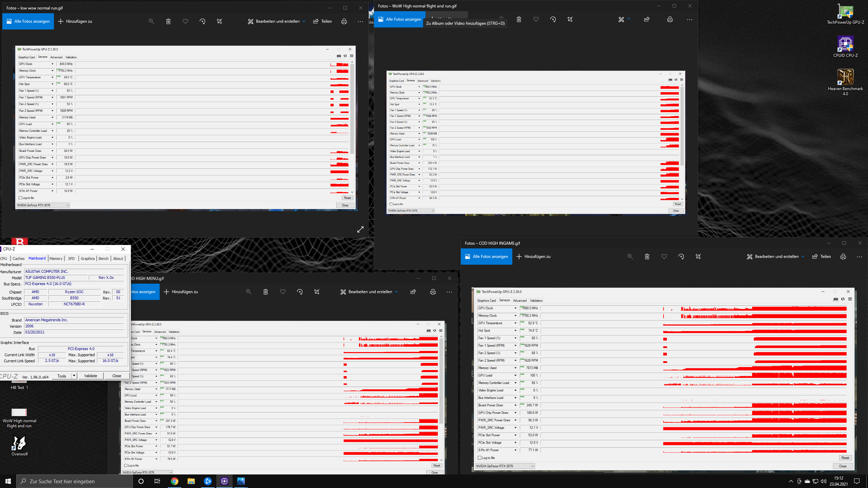Screen dimensions: 868x488
Task: Delete the COD HIGH MENU photo
Action: click(x=265, y=292)
